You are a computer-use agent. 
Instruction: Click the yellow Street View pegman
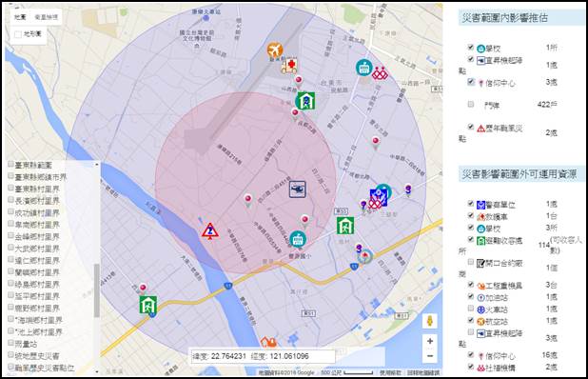[x=430, y=321]
